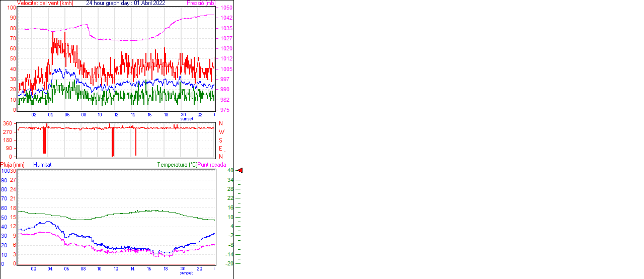644x279 pixels.
Task: Click the 16 value on temperature scale
Action: 230,207
